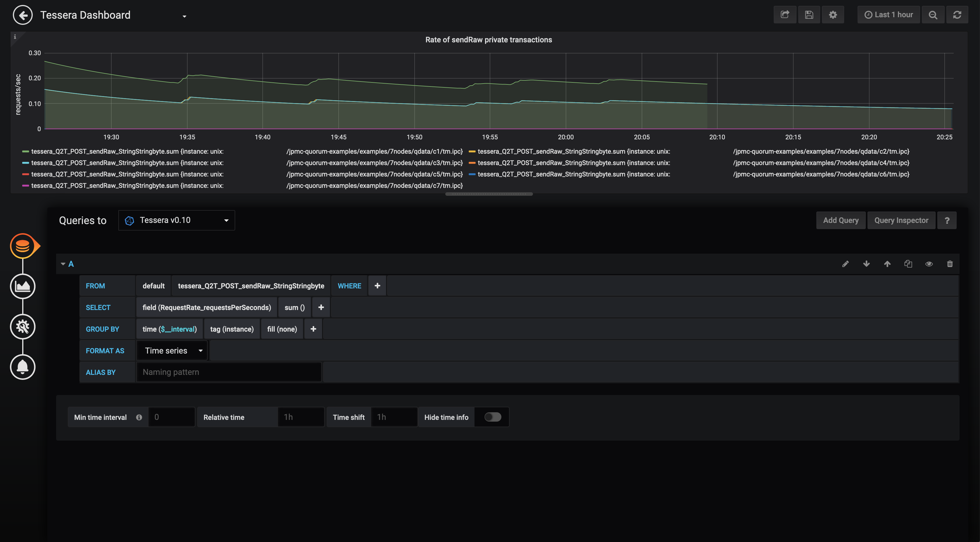Focus the Time shift input
Screen dimensions: 980x542
point(394,417)
